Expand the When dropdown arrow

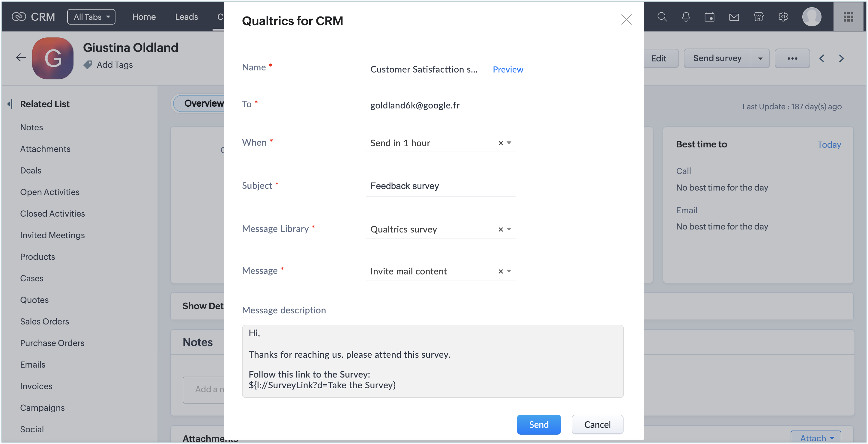tap(509, 143)
